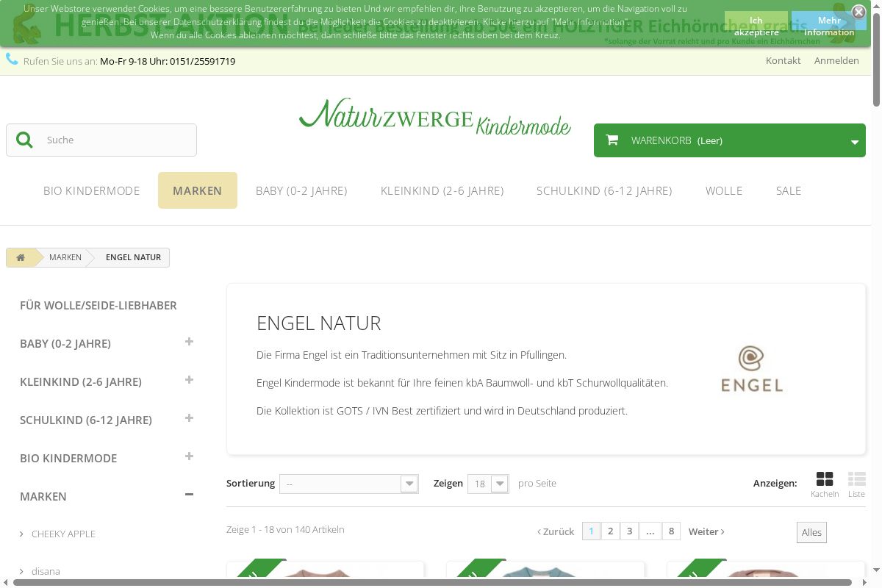Image resolution: width=882 pixels, height=588 pixels.
Task: Open Marken in sidebar
Action: click(43, 496)
